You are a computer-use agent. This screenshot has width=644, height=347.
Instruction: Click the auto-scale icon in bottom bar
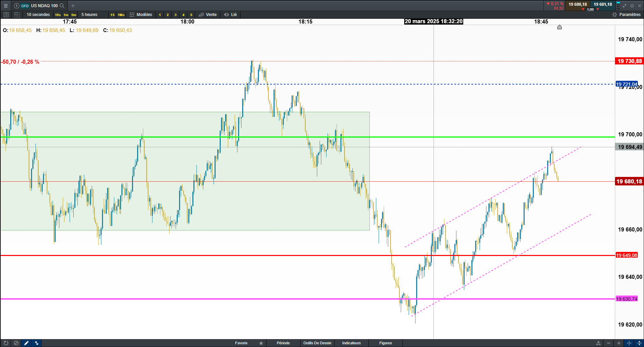click(x=598, y=343)
